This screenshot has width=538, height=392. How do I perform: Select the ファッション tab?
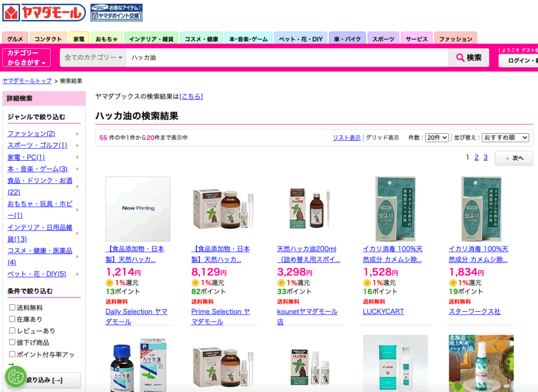[456, 39]
